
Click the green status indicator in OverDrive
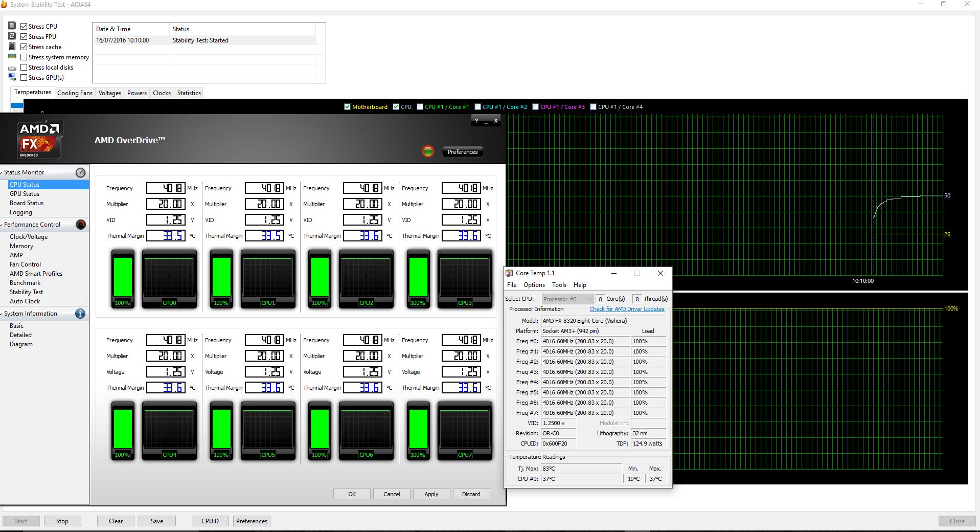click(x=428, y=151)
